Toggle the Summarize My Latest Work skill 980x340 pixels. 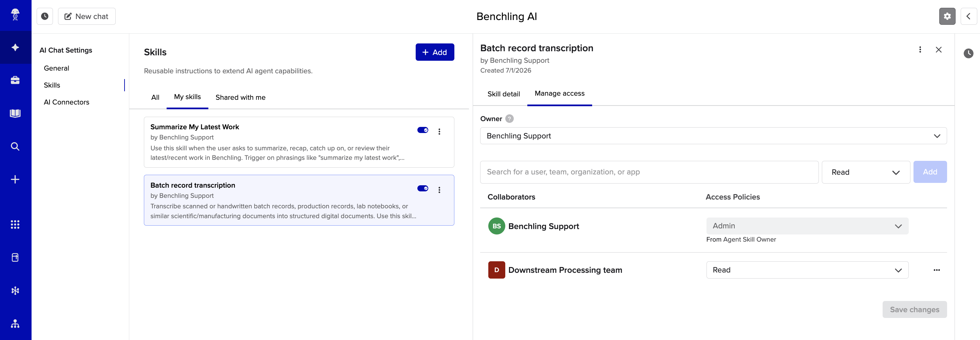click(423, 130)
